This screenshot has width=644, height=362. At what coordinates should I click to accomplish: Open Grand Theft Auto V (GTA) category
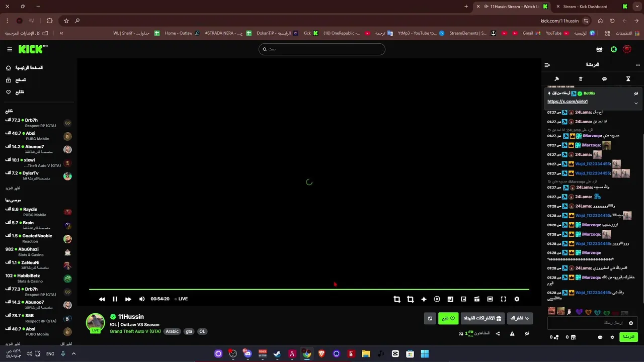click(135, 331)
